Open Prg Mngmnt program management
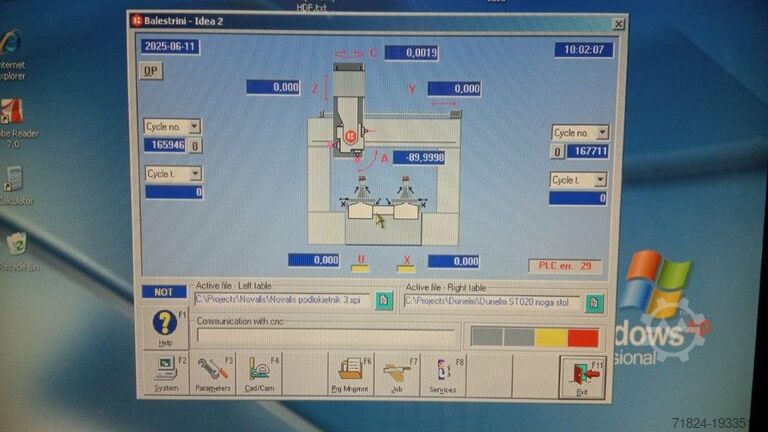768x432 pixels. coord(350,376)
